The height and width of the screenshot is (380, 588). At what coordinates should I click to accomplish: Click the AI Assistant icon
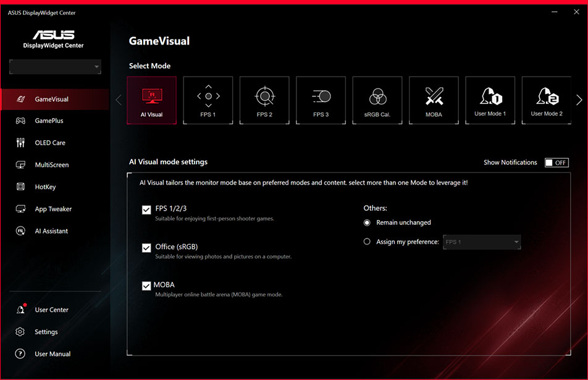click(x=20, y=231)
